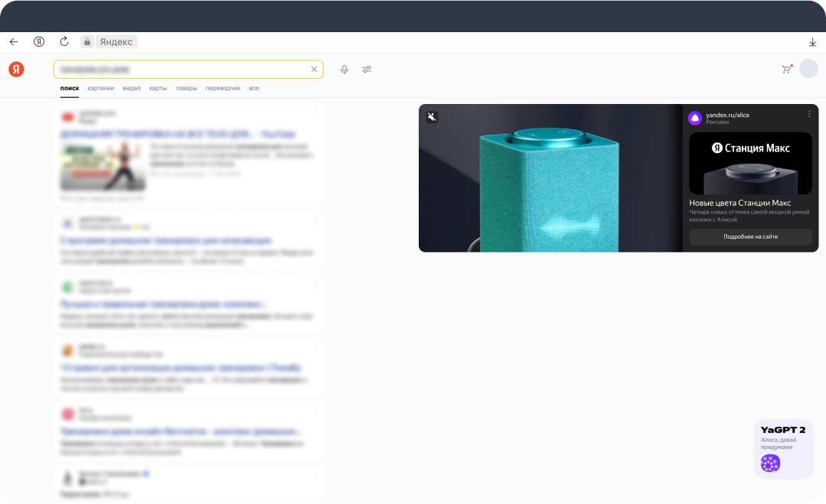Expand the все services tab
This screenshot has height=504, width=826.
tap(254, 89)
